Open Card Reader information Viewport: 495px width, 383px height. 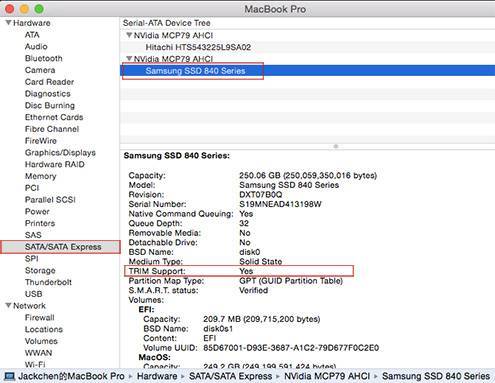click(49, 82)
